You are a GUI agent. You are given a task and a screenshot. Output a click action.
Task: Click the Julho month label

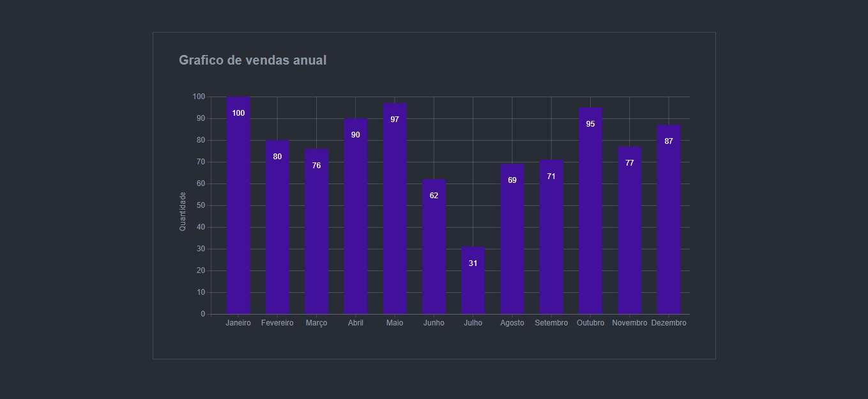tap(473, 323)
